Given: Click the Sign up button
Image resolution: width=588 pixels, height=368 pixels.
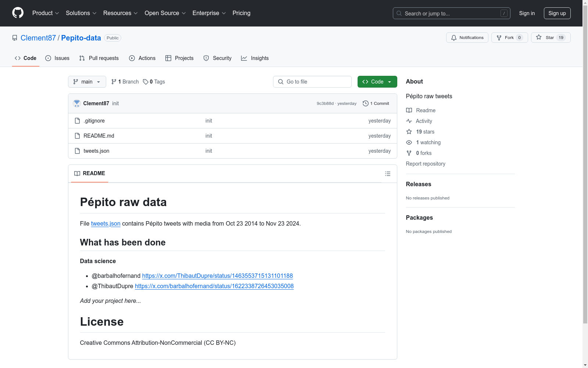Looking at the screenshot, I should coord(557,13).
